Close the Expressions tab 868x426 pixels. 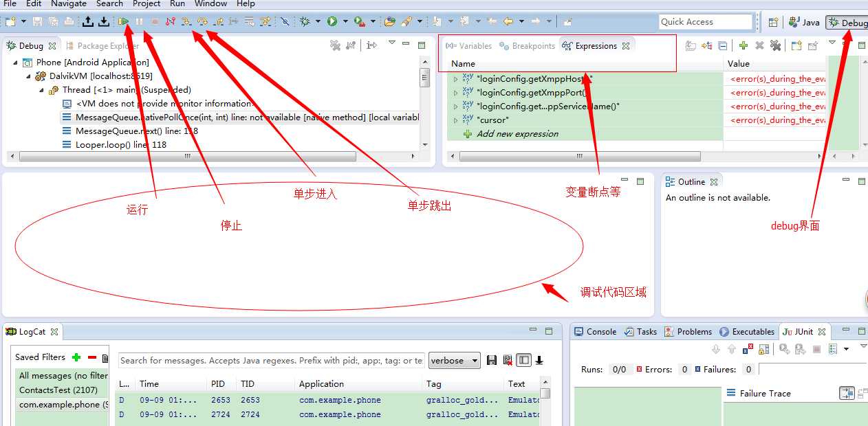pos(626,46)
